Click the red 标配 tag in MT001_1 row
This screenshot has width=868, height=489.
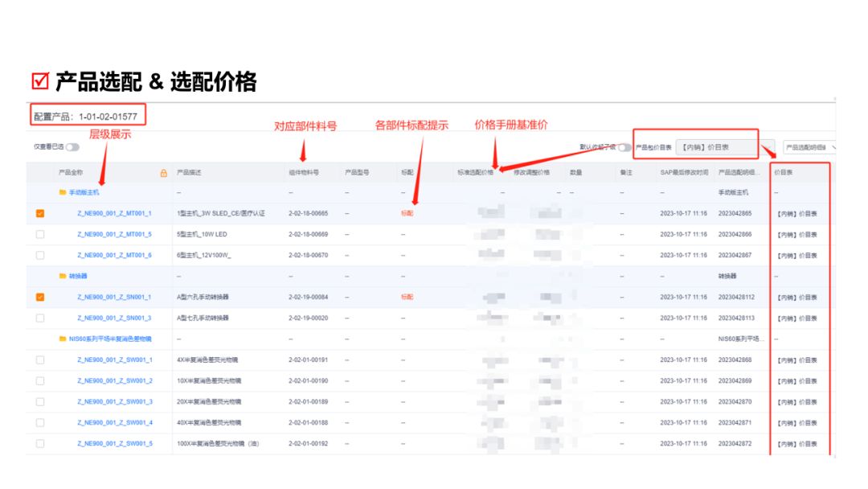coord(407,213)
